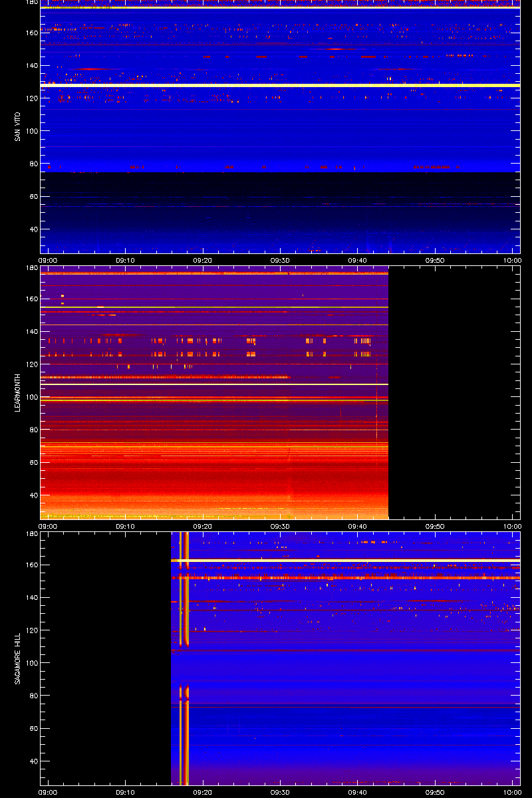
Task: Choose the 120 frequency tick on Sagamore Hill
Action: [x=31, y=630]
